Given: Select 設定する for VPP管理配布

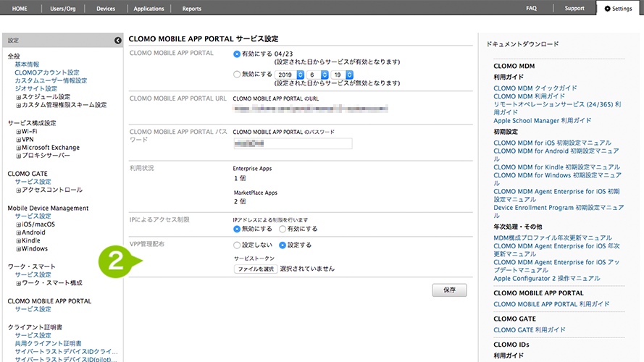Looking at the screenshot, I should [283, 245].
